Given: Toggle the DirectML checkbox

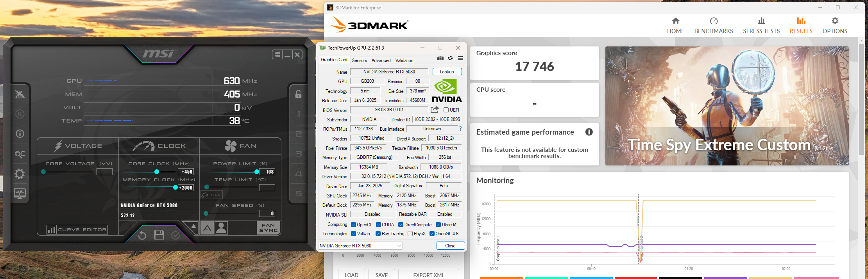Looking at the screenshot, I should (x=438, y=225).
